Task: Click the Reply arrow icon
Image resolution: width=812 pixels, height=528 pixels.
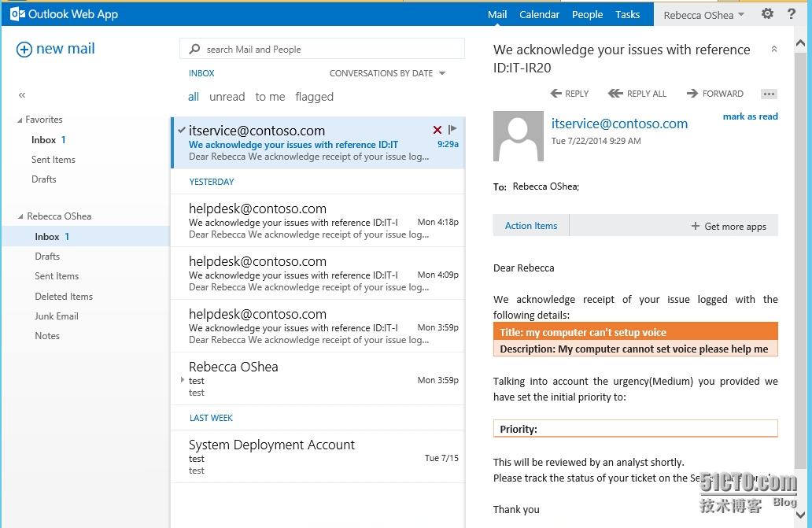Action: [556, 93]
